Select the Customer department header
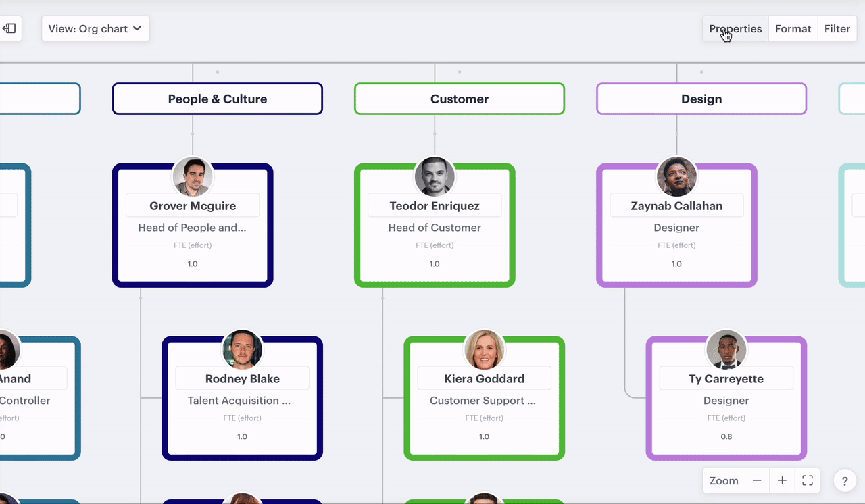Image resolution: width=865 pixels, height=504 pixels. pos(460,99)
